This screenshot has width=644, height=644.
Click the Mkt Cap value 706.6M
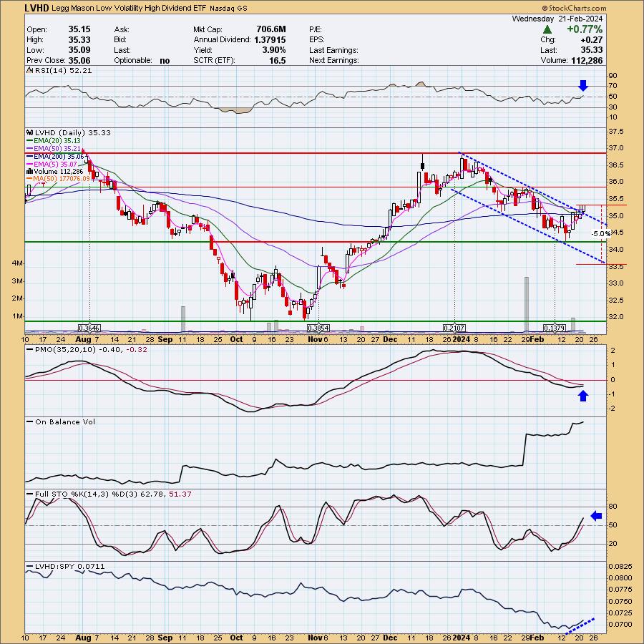270,29
